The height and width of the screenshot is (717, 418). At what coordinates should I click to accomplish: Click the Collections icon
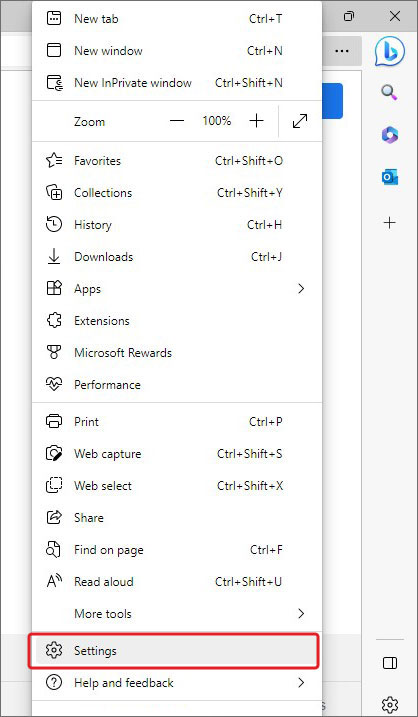[54, 193]
